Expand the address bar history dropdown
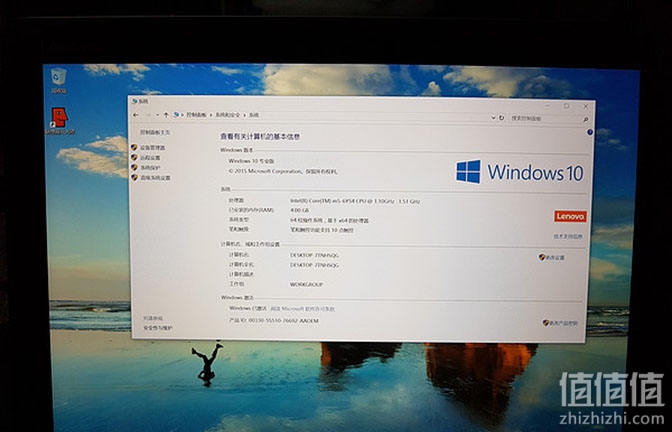The height and width of the screenshot is (432, 672). pos(493,117)
